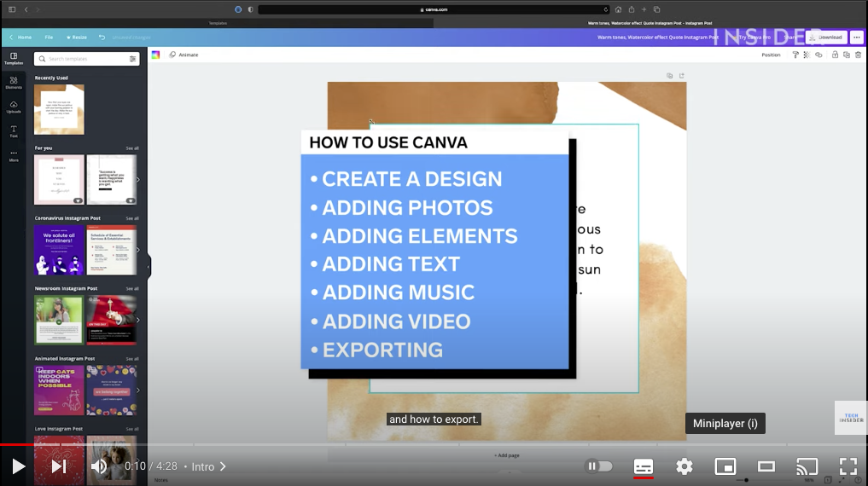Screen dimensions: 868x486
Task: Open the Text panel in Canva sidebar
Action: [x=14, y=131]
